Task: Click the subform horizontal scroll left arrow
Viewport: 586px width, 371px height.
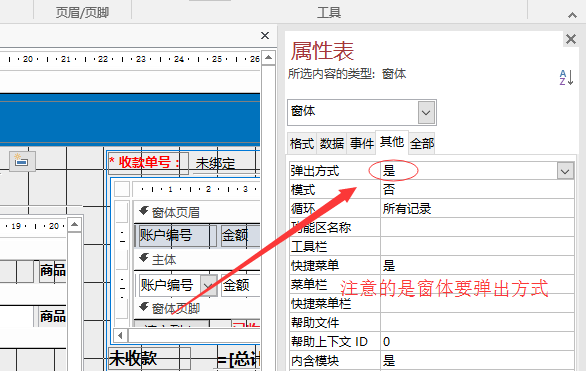Action: coord(120,335)
